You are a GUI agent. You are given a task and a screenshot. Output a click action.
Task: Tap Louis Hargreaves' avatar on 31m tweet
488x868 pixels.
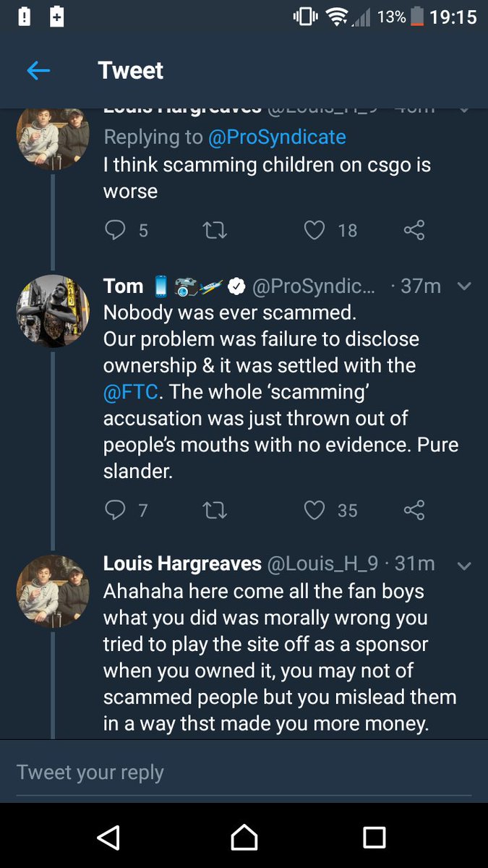pyautogui.click(x=53, y=591)
